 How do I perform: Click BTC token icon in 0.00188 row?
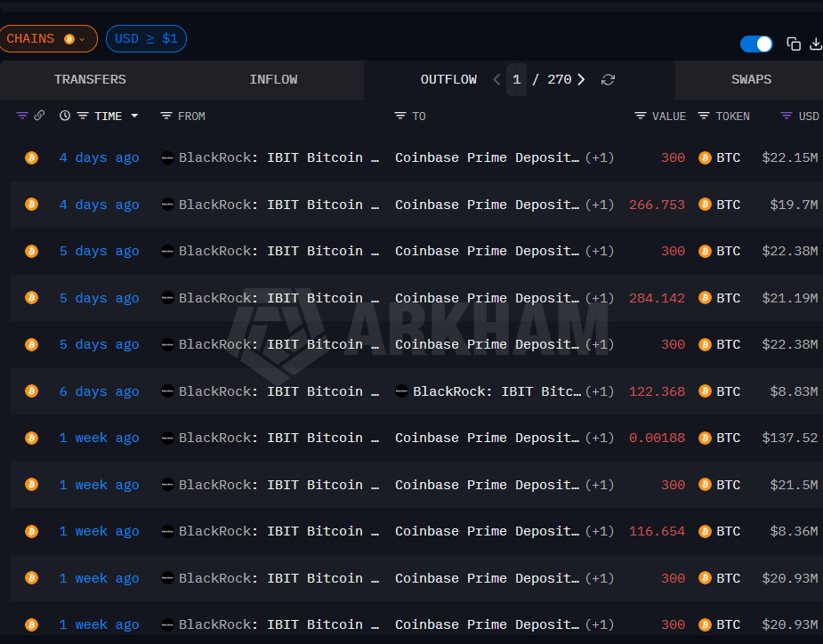tap(705, 438)
